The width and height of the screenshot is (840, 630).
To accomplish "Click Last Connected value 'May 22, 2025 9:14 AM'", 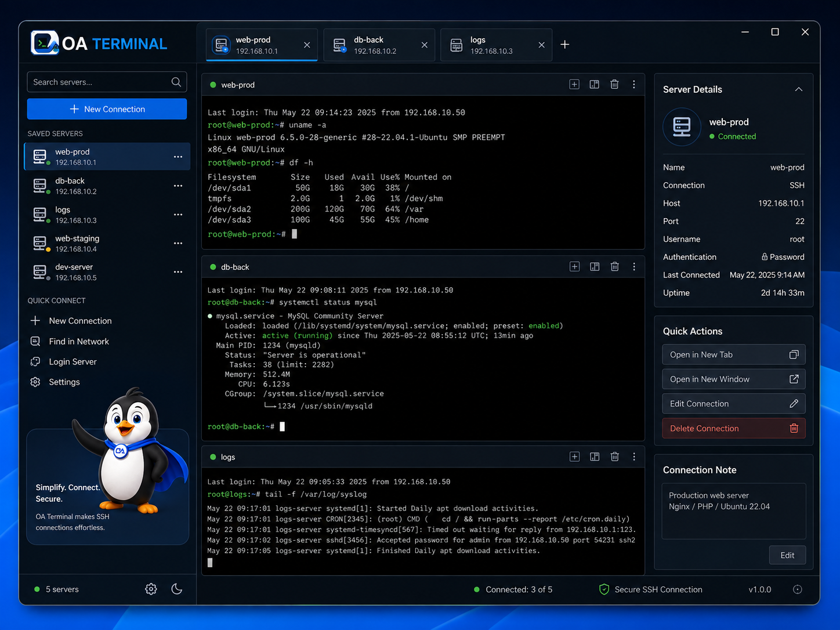I will pos(767,275).
